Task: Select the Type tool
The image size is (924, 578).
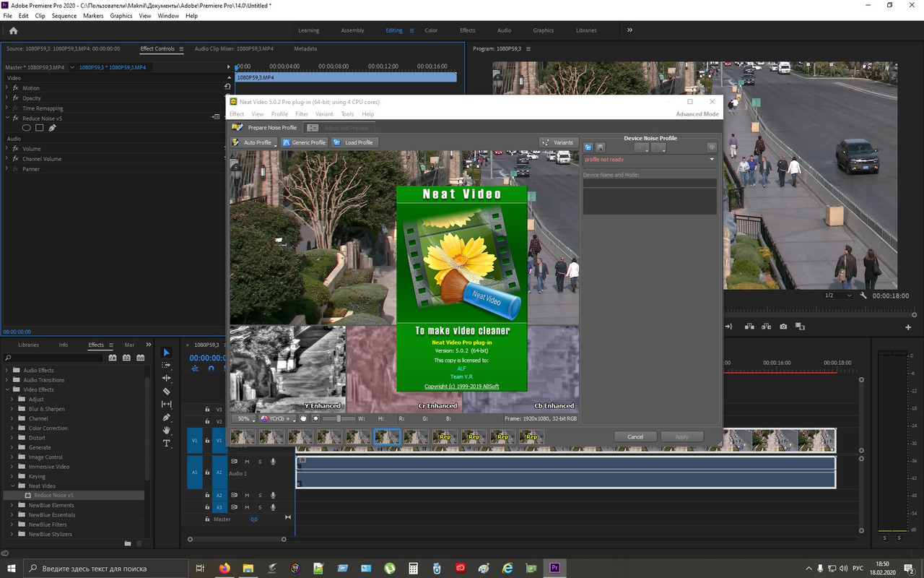Action: (167, 443)
